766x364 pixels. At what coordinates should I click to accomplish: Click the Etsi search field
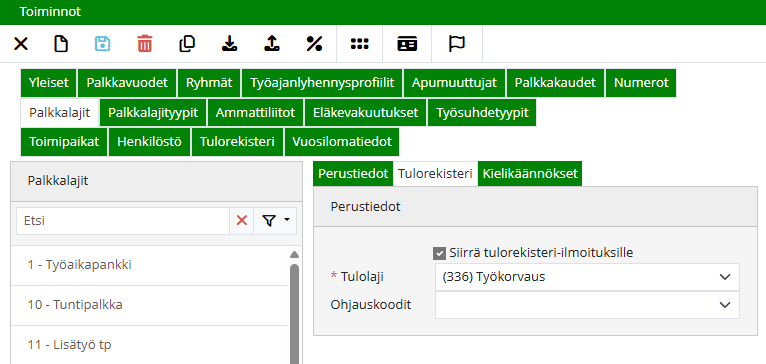point(123,221)
